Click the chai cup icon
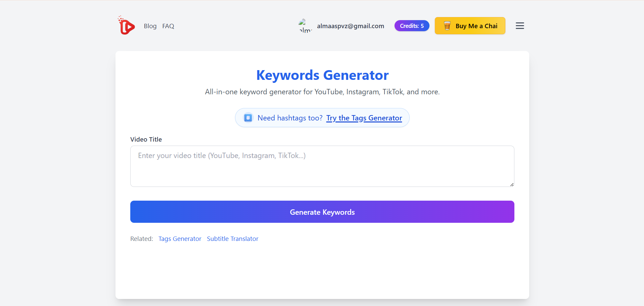Screen dimensions: 644x306 (x=447, y=26)
